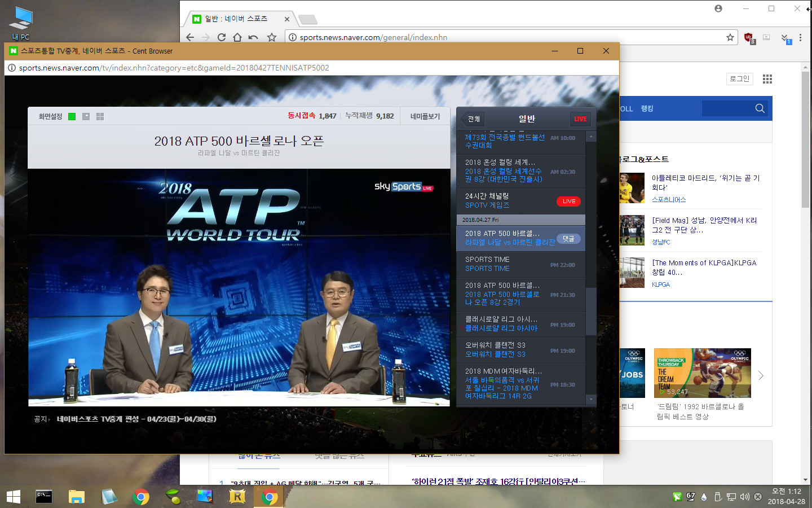Click next arrow chevron beside video thumbnails
This screenshot has width=812, height=508.
tap(761, 375)
